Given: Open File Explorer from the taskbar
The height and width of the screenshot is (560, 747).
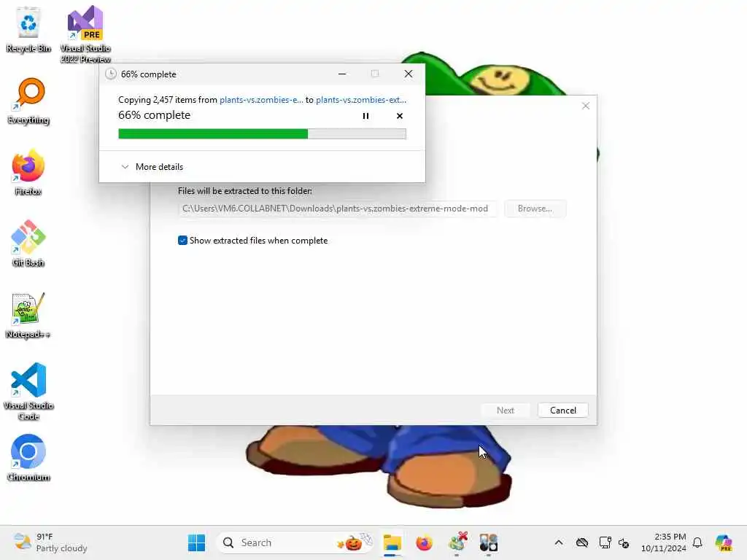Looking at the screenshot, I should (392, 542).
